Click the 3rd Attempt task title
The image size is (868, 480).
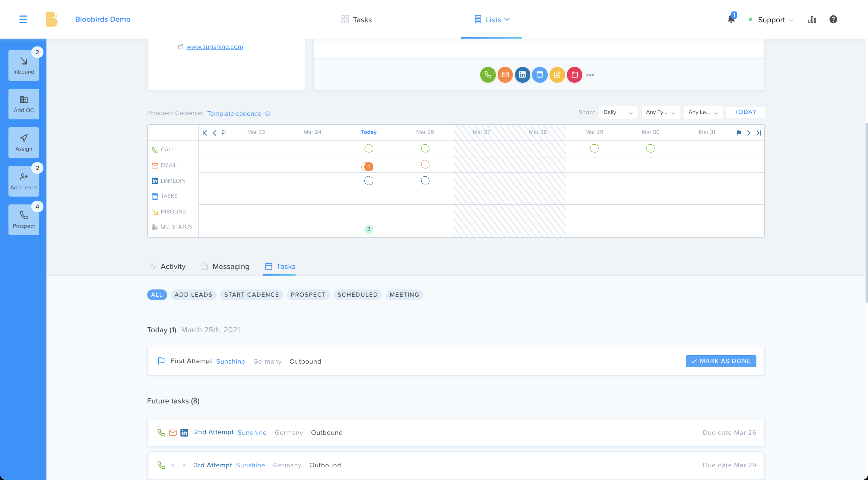(213, 465)
